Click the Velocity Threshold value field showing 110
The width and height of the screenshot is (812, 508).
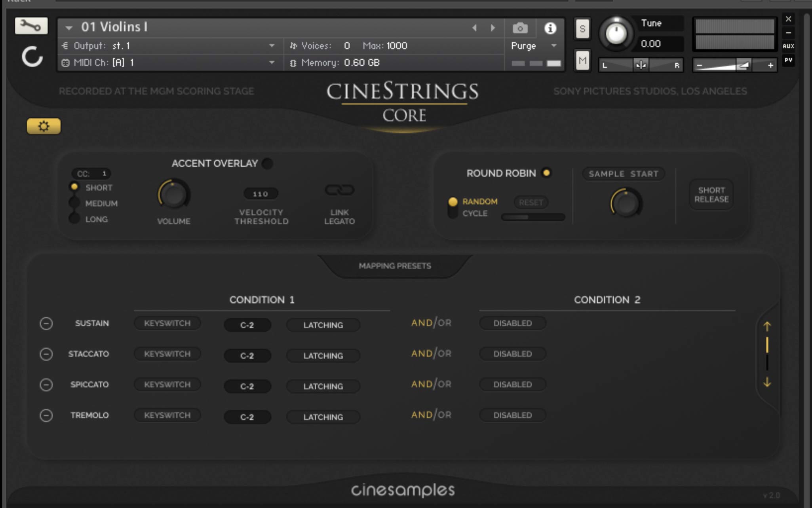coord(261,193)
